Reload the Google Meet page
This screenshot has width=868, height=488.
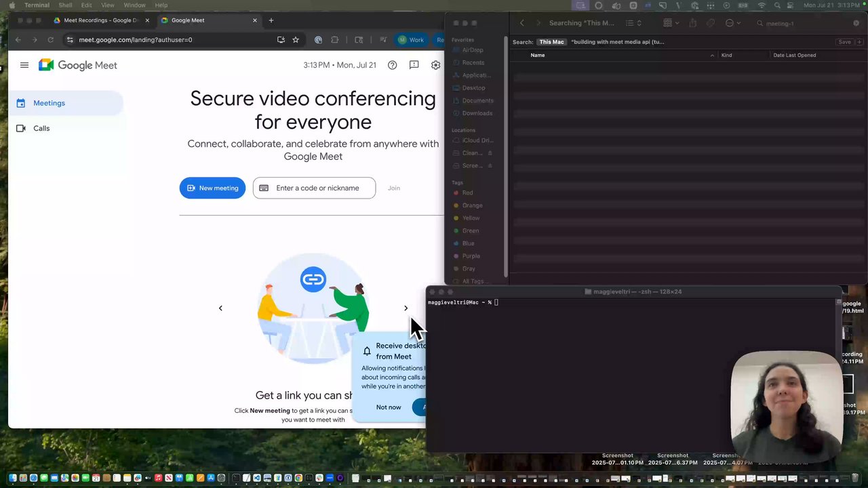50,40
